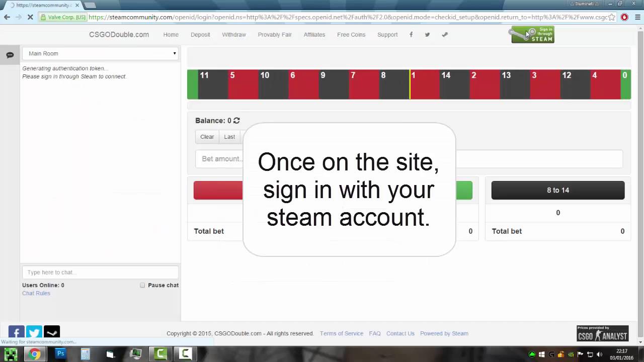Switch to Google Chrome in the taskbar

pos(34,354)
